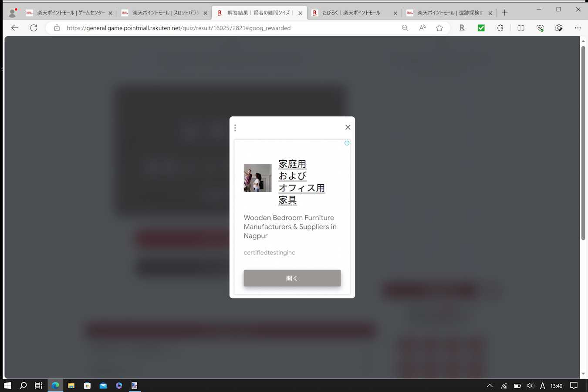Viewport: 588px width, 392px height.
Task: Activate the Read Aloud icon
Action: pos(422,28)
